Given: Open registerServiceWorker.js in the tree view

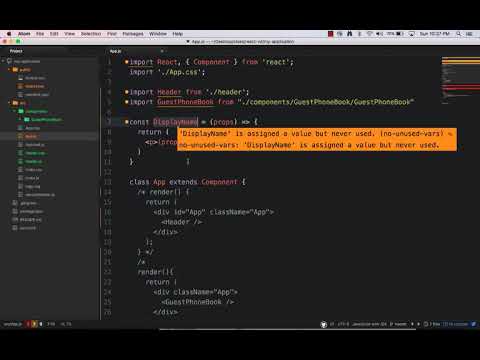Looking at the screenshot, I should click(x=37, y=195).
